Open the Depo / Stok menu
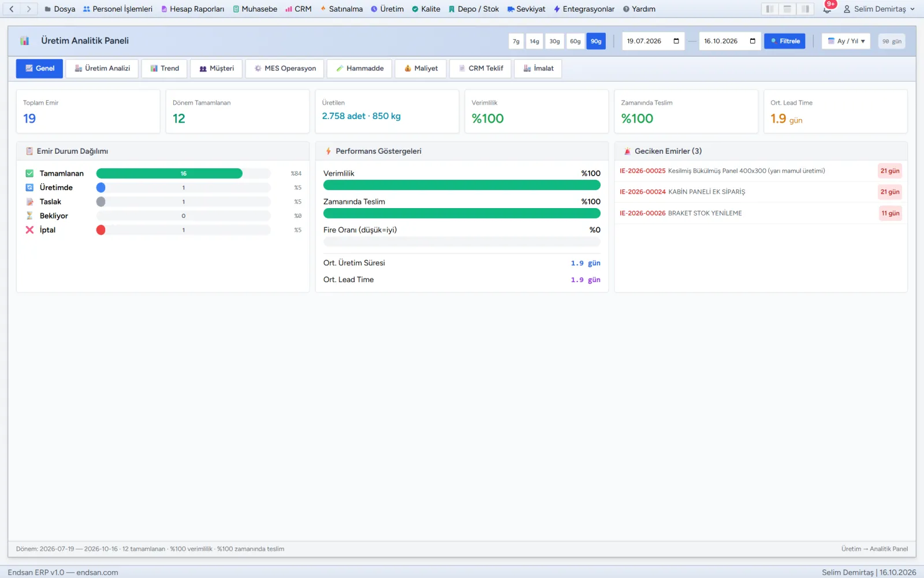The height and width of the screenshot is (578, 924). (474, 9)
